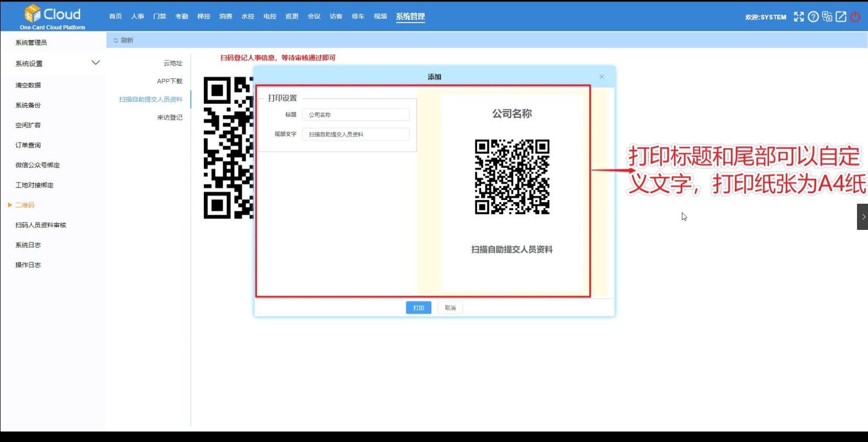Switch to the 来访登记 tab
This screenshot has height=442, width=868.
click(x=170, y=118)
